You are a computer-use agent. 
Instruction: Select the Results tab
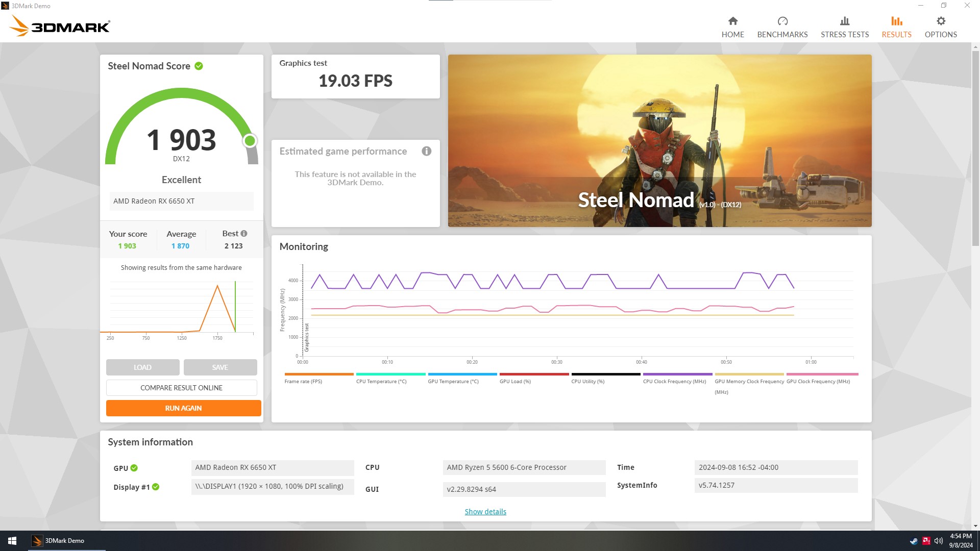[x=896, y=27]
